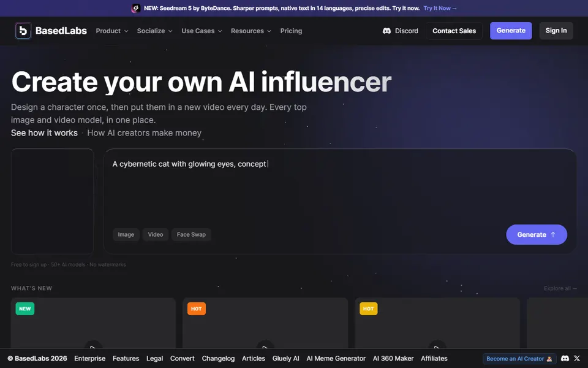Open the AI Meme Generator link
This screenshot has height=368, width=588.
(336, 358)
